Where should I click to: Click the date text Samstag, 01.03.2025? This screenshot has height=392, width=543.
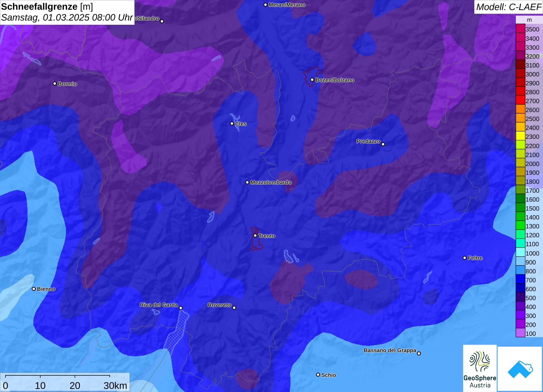point(45,17)
